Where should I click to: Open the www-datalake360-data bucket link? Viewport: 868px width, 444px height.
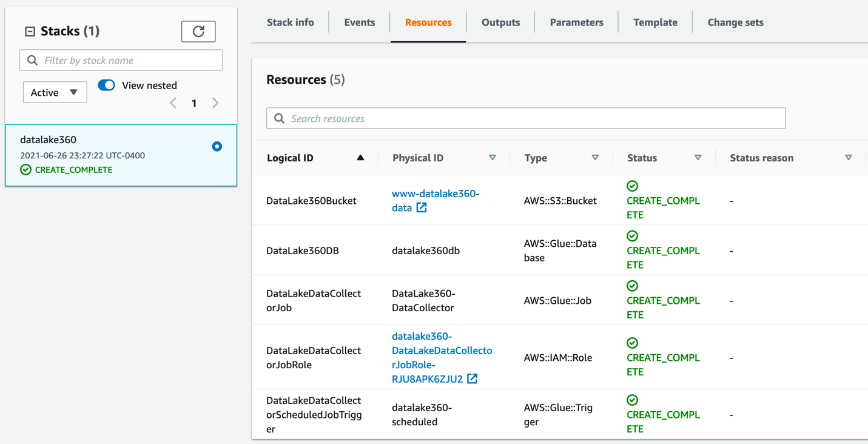point(436,200)
